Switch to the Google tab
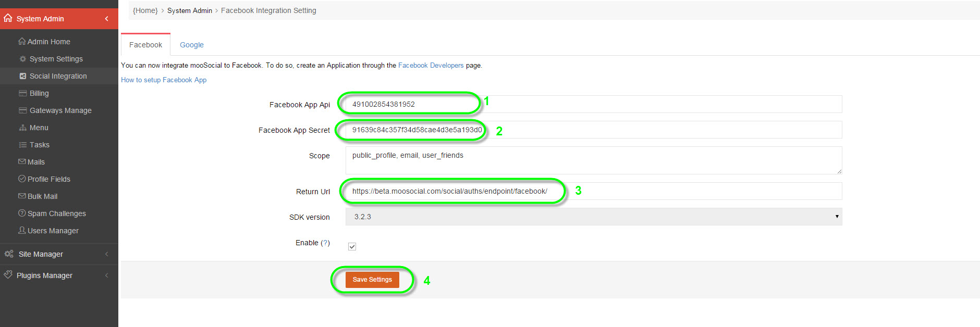The width and height of the screenshot is (980, 327). pyautogui.click(x=191, y=45)
